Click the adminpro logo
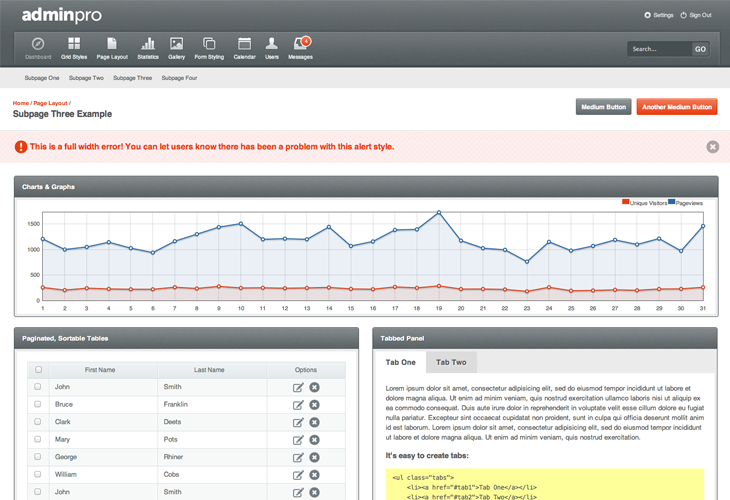Image resolution: width=730 pixels, height=500 pixels. pos(61,15)
